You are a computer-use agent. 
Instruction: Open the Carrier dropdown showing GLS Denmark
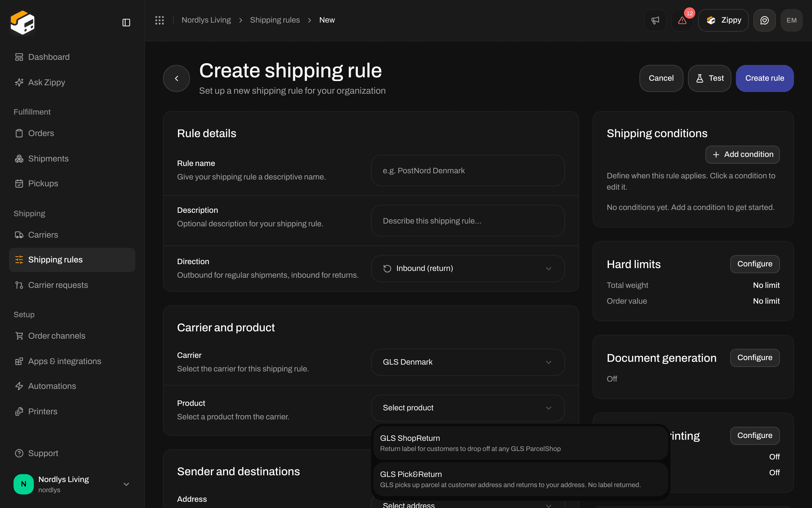click(468, 362)
